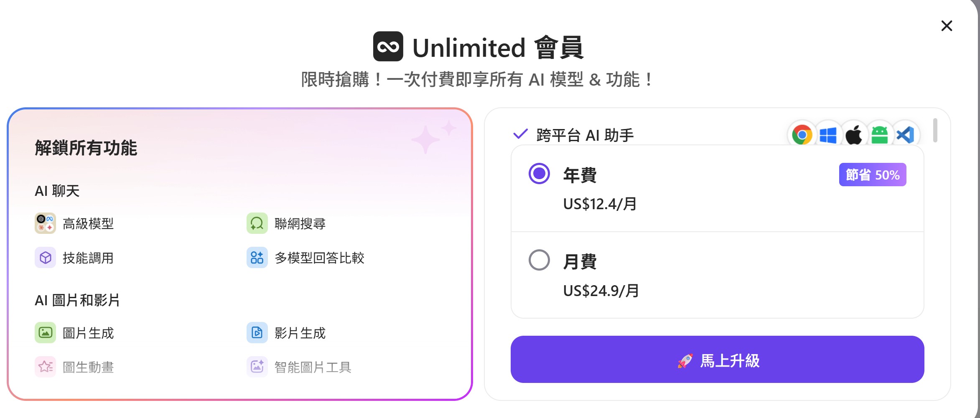Click the 高級模型 models icon
The height and width of the screenshot is (418, 980).
[45, 223]
